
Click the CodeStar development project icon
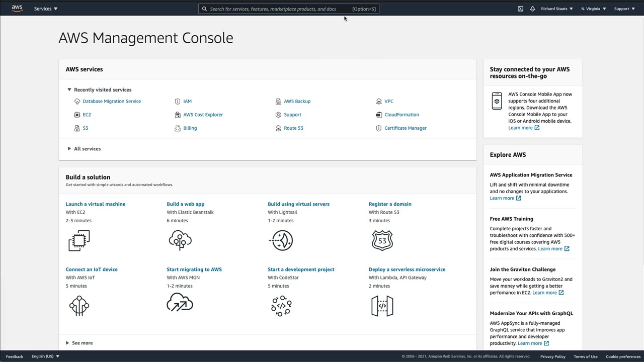point(281,306)
